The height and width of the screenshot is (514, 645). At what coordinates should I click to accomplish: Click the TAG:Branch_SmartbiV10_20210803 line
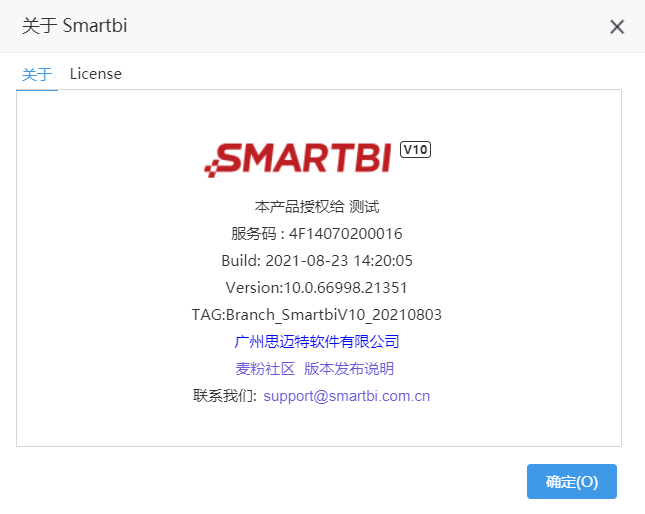point(317,315)
